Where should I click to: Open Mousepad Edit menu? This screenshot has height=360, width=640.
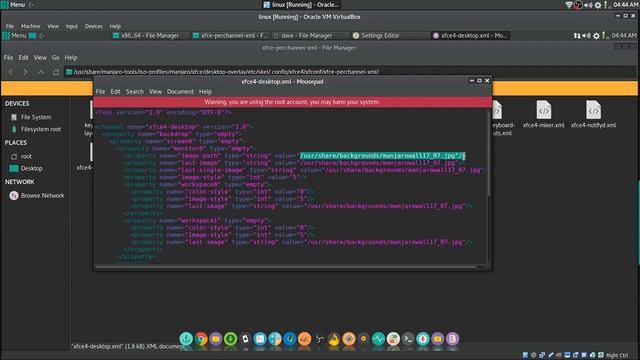[x=116, y=91]
